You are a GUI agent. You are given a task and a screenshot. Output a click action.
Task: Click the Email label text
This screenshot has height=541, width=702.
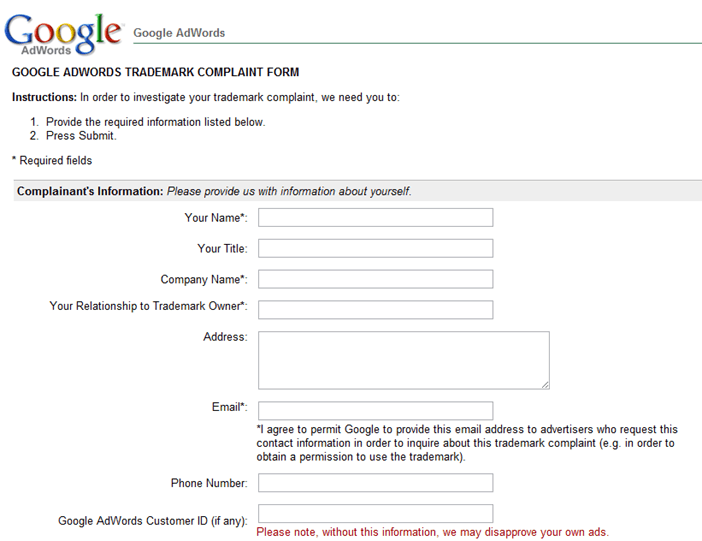(229, 407)
